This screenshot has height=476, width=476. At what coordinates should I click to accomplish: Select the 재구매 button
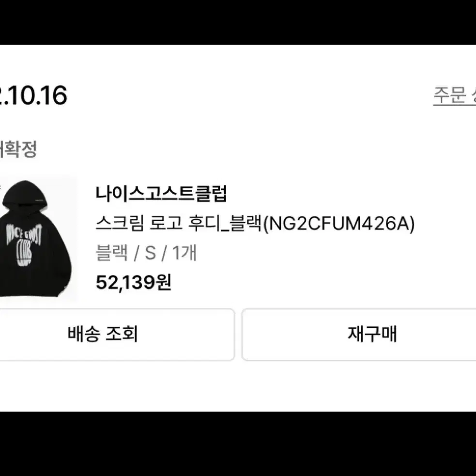click(x=359, y=334)
